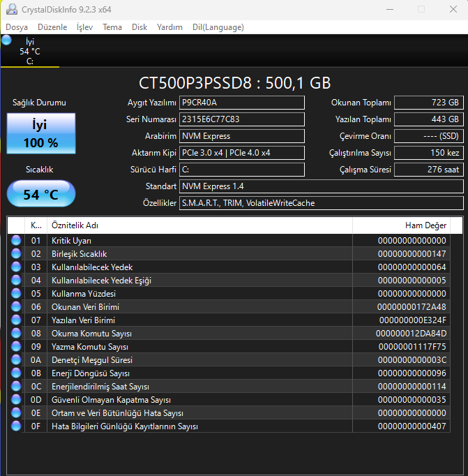
Task: Select the C: disk status orb at top
Action: pos(6,40)
